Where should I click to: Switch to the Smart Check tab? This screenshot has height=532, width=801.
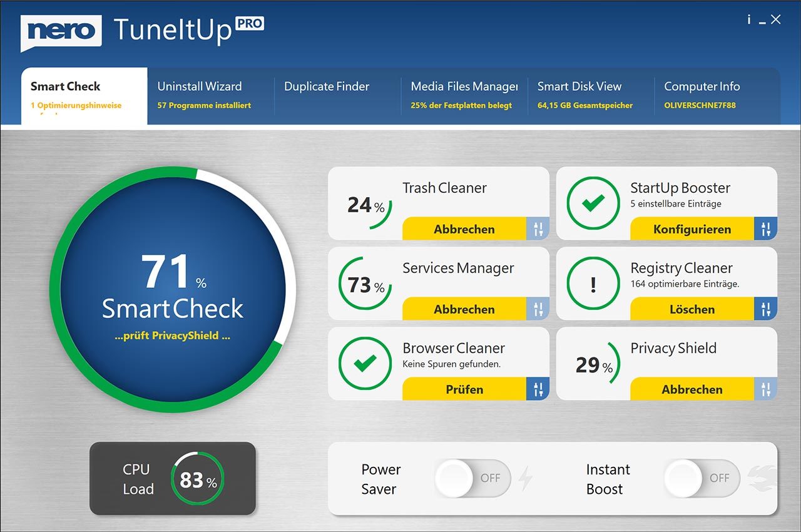click(x=84, y=96)
